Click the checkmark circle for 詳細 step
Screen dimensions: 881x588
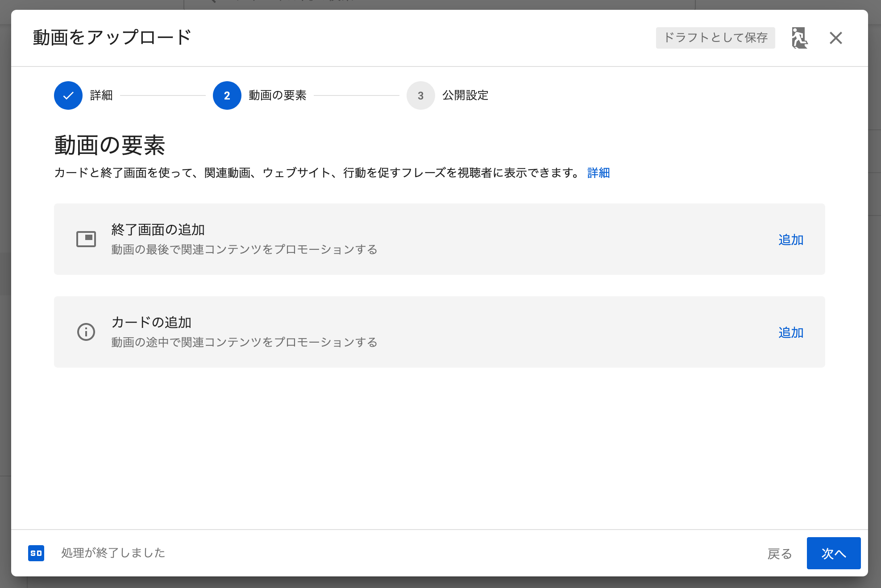pos(68,95)
